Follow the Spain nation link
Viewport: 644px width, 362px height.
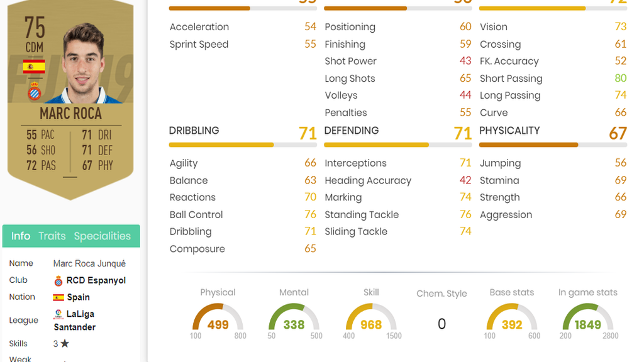click(79, 297)
